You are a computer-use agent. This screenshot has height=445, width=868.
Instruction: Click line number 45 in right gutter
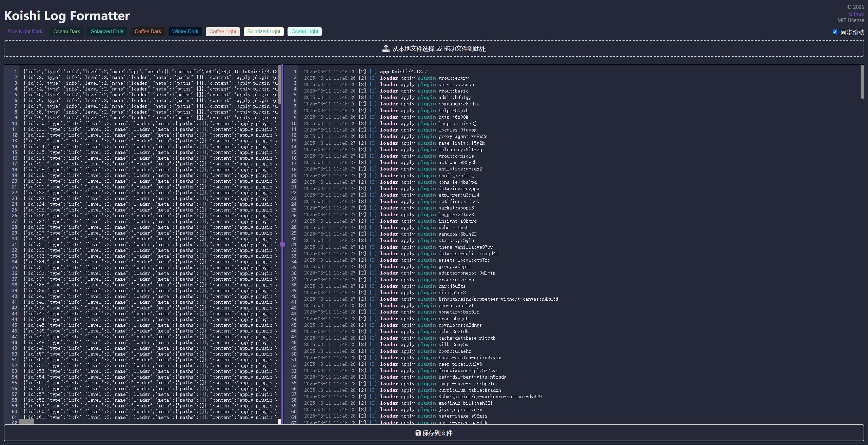click(294, 325)
